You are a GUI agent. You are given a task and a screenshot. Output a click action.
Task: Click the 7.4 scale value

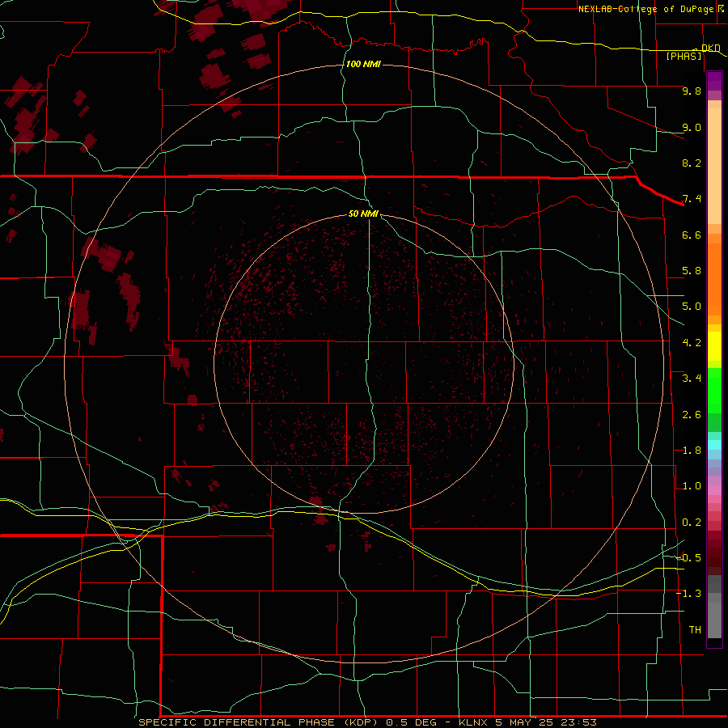pyautogui.click(x=692, y=199)
